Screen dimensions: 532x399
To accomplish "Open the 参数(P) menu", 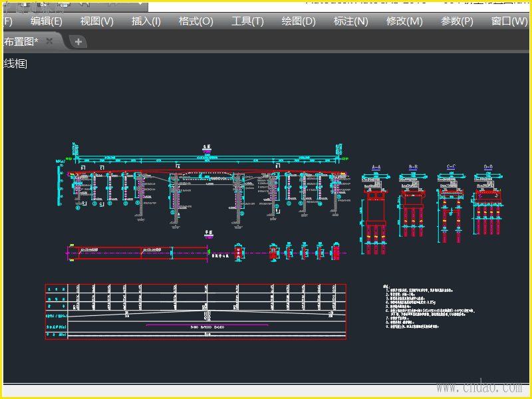I will tap(457, 21).
